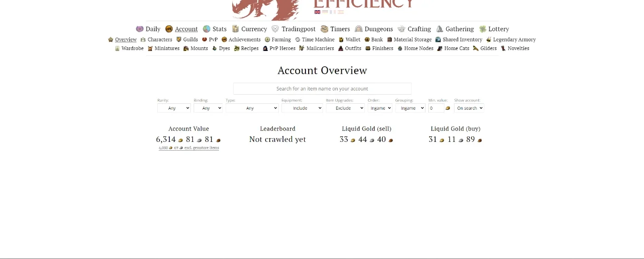Click the Lottery clover icon
The width and height of the screenshot is (644, 259).
point(483,29)
